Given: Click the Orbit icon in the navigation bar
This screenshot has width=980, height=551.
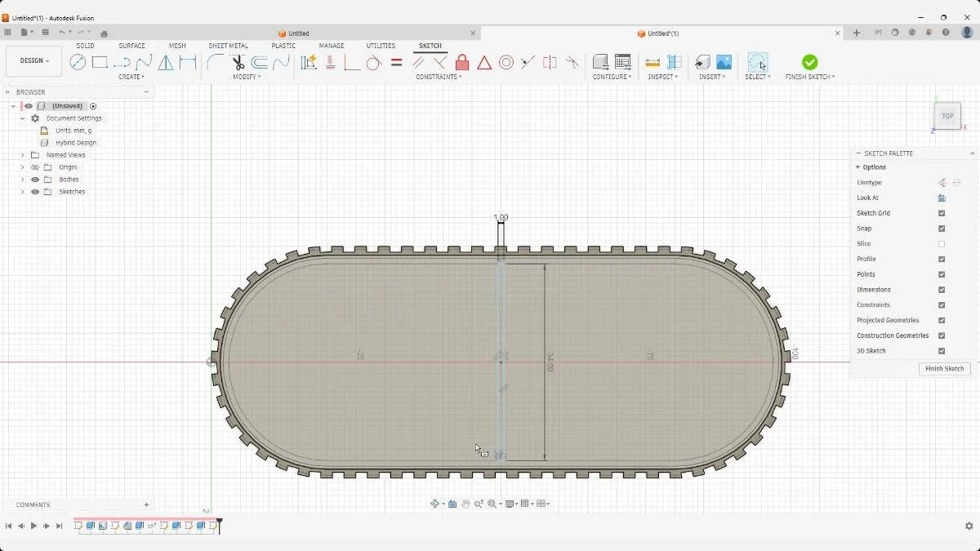Looking at the screenshot, I should point(434,504).
